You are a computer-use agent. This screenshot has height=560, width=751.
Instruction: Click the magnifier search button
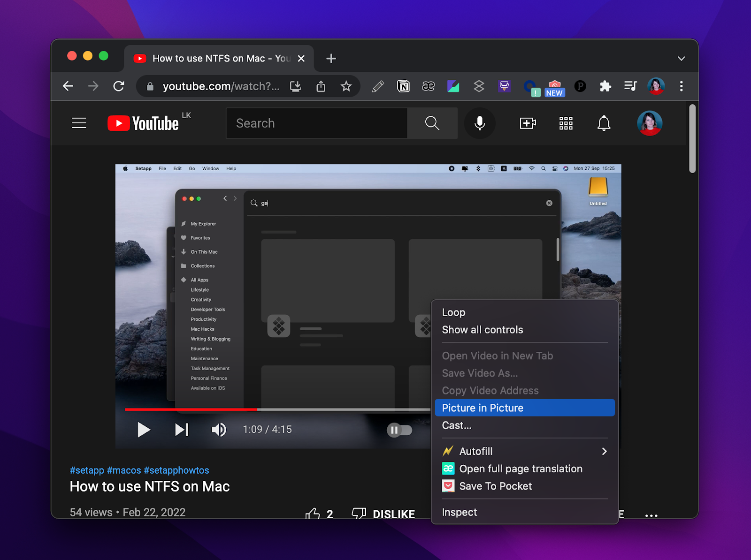coord(432,123)
